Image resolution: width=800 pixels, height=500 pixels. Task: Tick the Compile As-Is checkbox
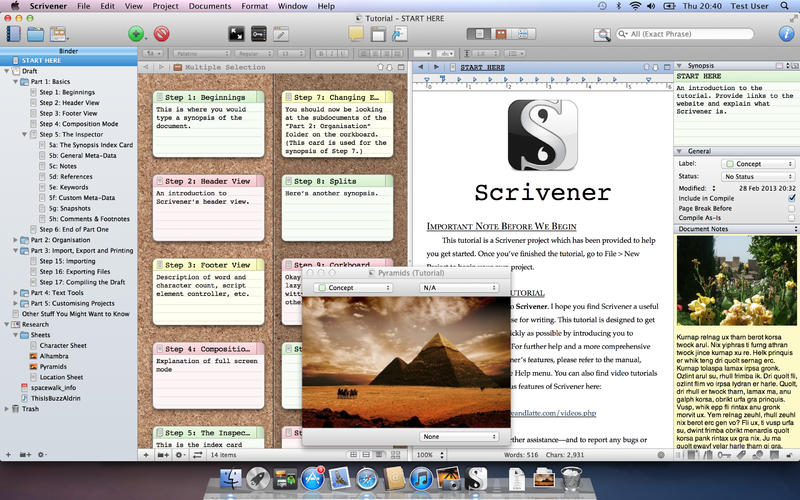pyautogui.click(x=791, y=220)
